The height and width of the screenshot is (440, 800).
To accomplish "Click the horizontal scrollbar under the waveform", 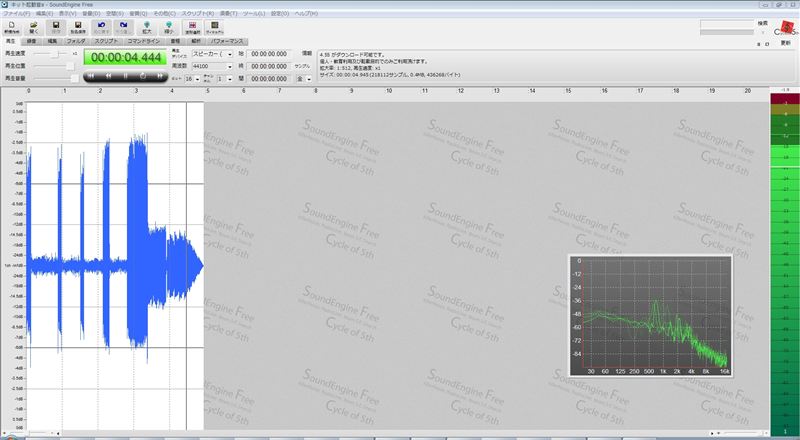I will [x=385, y=433].
